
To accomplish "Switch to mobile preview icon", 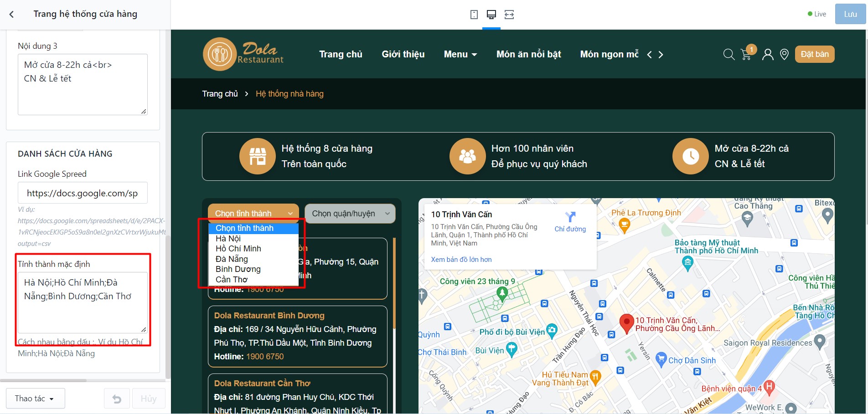I will pyautogui.click(x=474, y=15).
